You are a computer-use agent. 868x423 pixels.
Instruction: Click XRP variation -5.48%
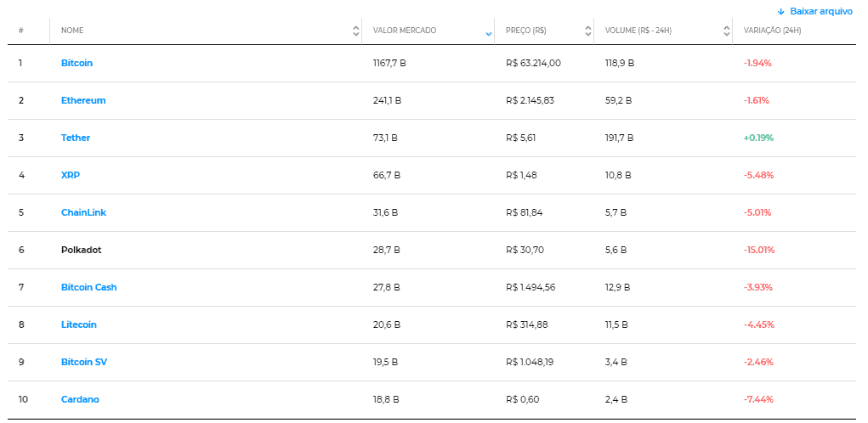[x=758, y=175]
